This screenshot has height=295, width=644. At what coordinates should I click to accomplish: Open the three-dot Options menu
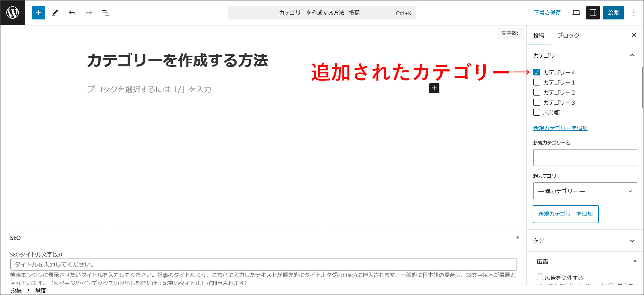click(x=634, y=13)
